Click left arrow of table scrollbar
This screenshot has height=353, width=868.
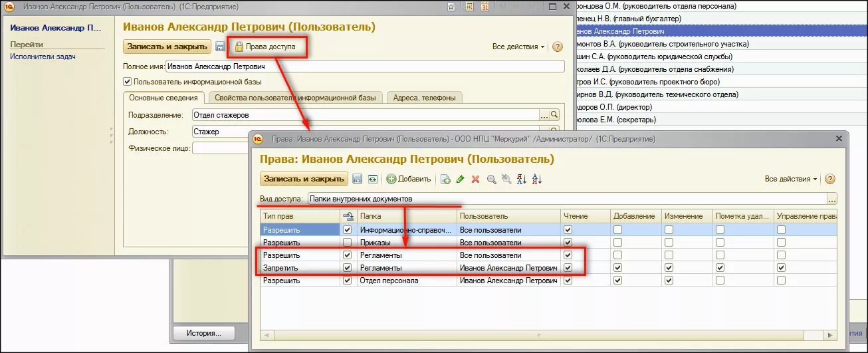pyautogui.click(x=265, y=335)
